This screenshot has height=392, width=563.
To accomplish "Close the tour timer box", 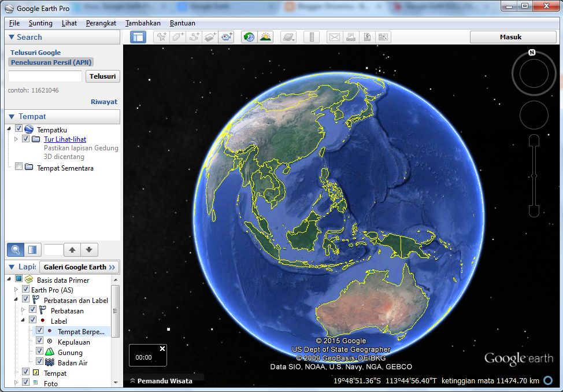I will coord(162,349).
